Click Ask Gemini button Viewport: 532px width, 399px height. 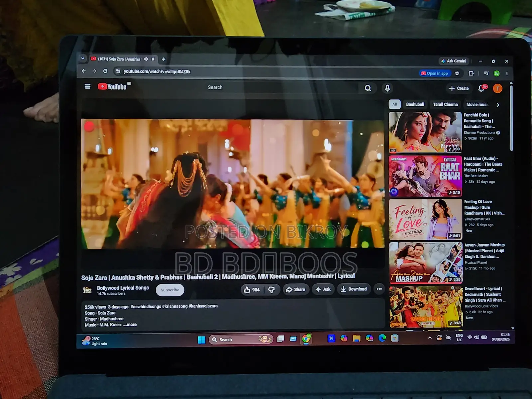454,61
